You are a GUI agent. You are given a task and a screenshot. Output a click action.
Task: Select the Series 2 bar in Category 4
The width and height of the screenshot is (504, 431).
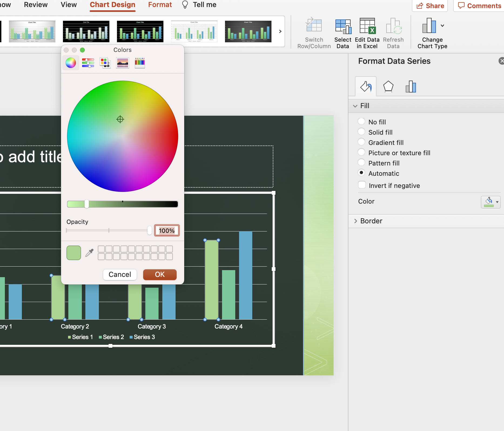point(229,295)
